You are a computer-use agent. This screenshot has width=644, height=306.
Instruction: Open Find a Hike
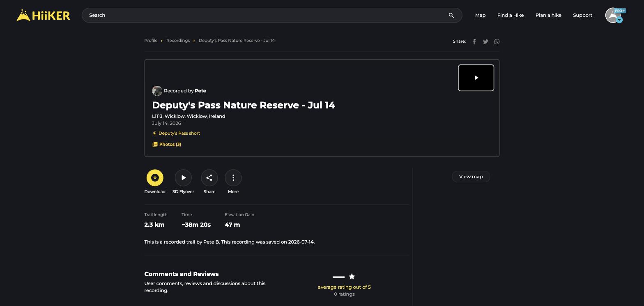(510, 15)
